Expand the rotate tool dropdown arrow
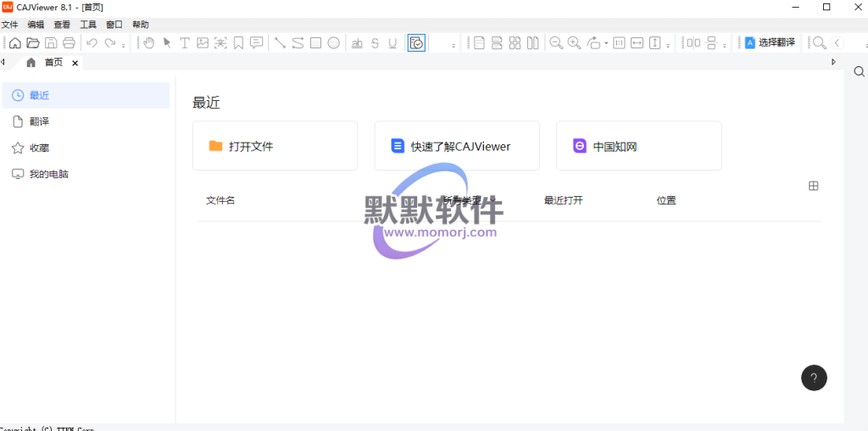Viewport: 868px width, 431px height. (x=606, y=44)
